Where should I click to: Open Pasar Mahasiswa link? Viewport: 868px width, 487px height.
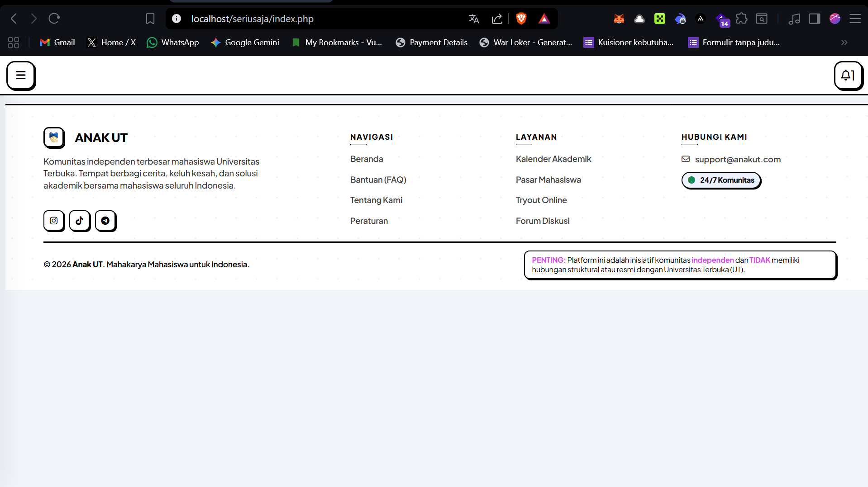click(x=548, y=180)
